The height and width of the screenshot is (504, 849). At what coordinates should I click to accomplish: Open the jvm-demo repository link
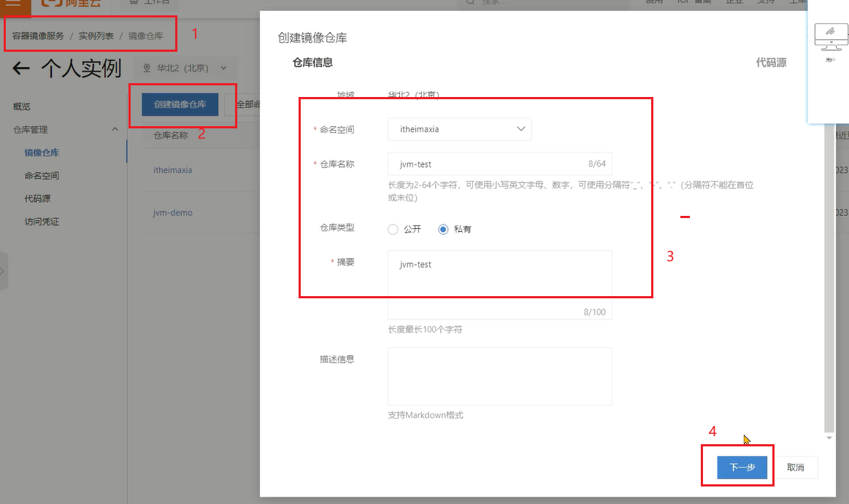[x=172, y=213]
